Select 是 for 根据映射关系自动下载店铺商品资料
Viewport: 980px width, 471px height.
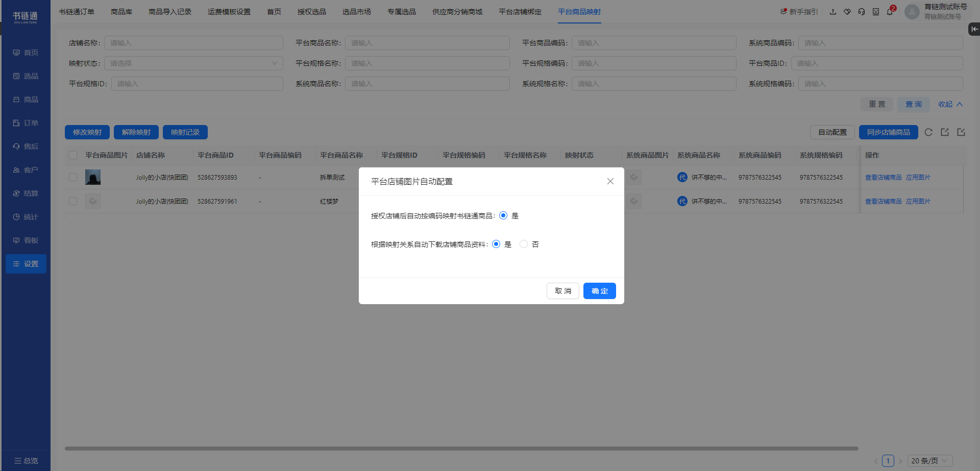[x=496, y=244]
